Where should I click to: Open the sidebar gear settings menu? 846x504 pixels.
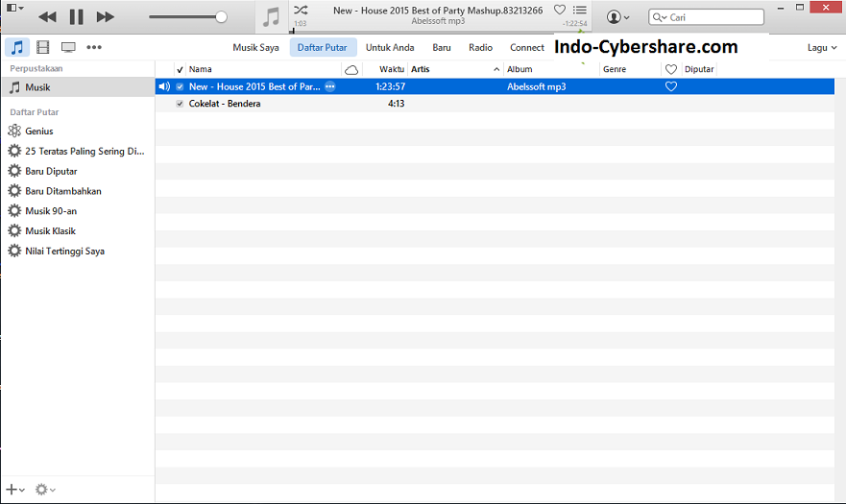45,490
